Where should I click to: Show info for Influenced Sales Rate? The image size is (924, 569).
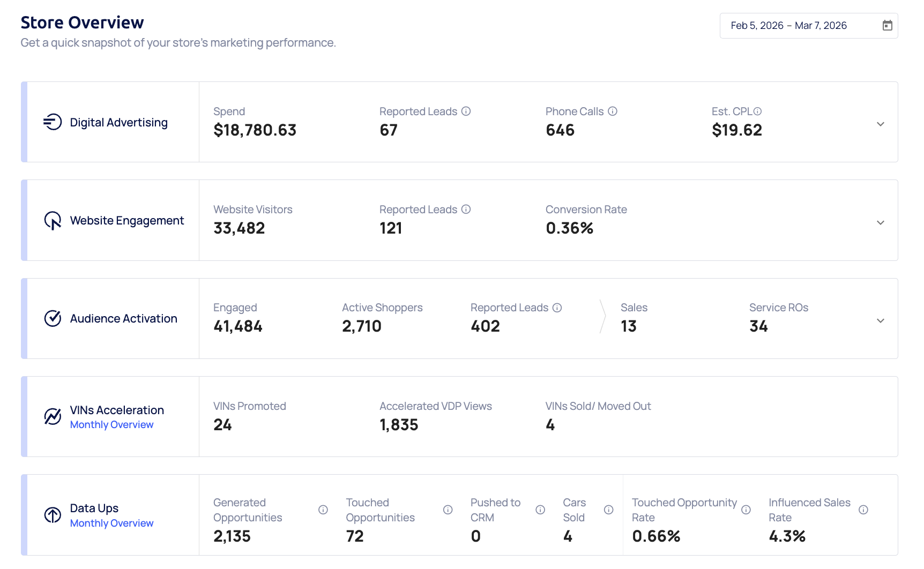(863, 510)
